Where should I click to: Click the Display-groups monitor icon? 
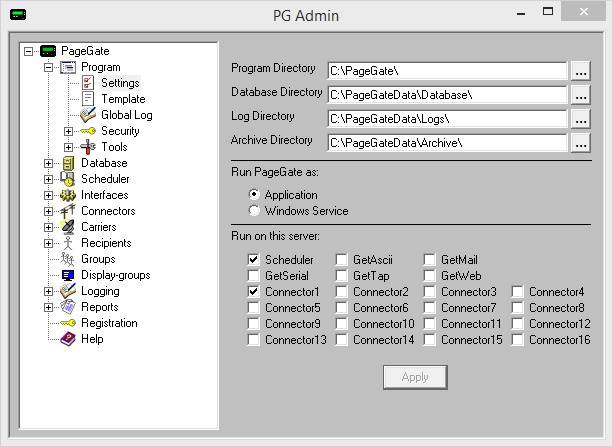click(x=68, y=275)
